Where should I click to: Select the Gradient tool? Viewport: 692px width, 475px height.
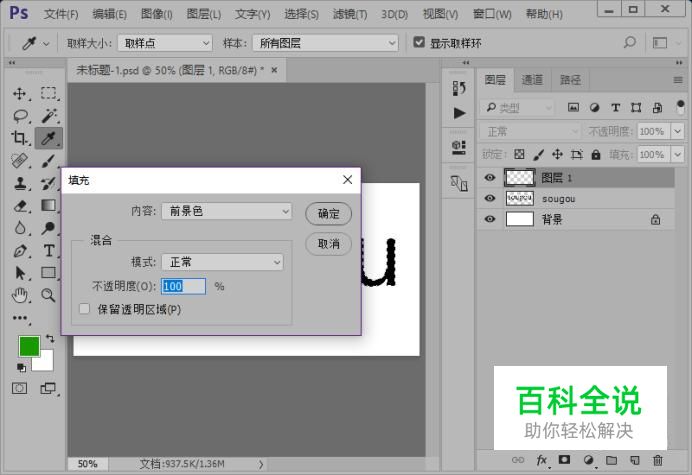(x=49, y=205)
